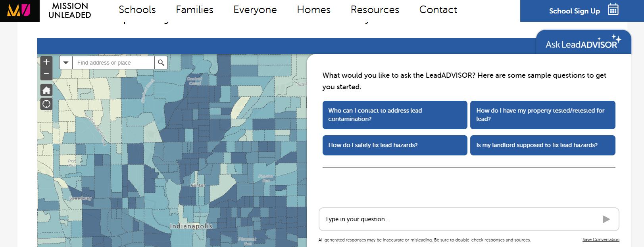Click the map zoom in button
This screenshot has width=644, height=247.
pyautogui.click(x=46, y=62)
